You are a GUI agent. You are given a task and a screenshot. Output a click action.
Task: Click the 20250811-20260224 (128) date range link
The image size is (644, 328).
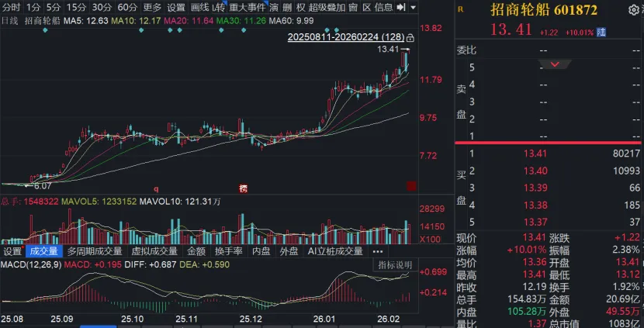pyautogui.click(x=346, y=37)
